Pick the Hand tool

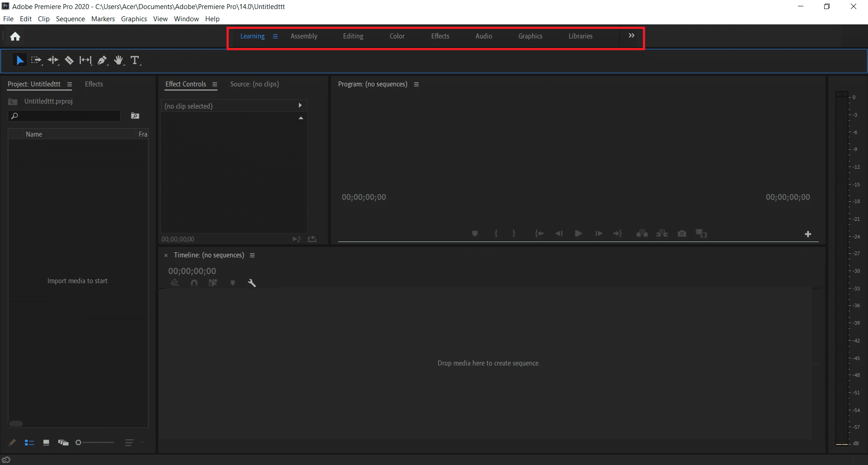118,60
